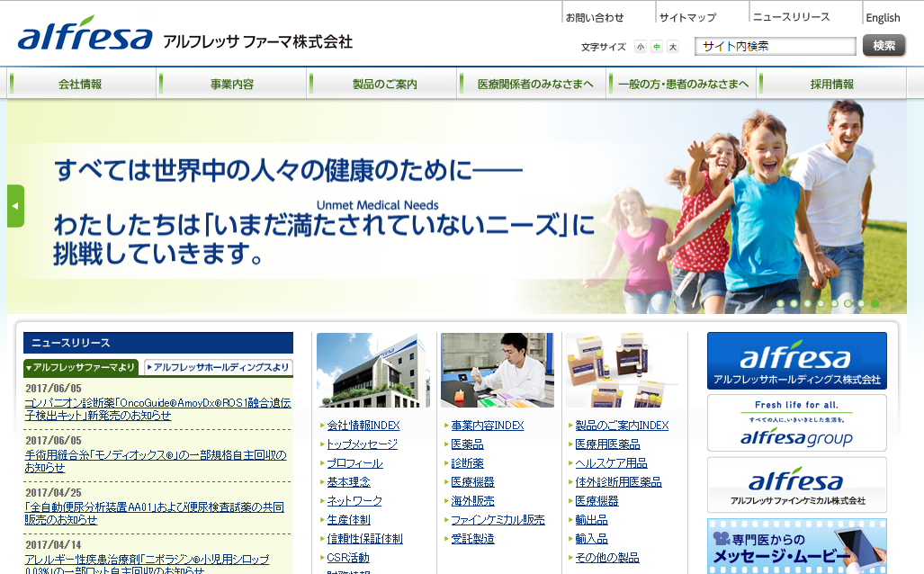Open CSR活動 link

[x=348, y=558]
